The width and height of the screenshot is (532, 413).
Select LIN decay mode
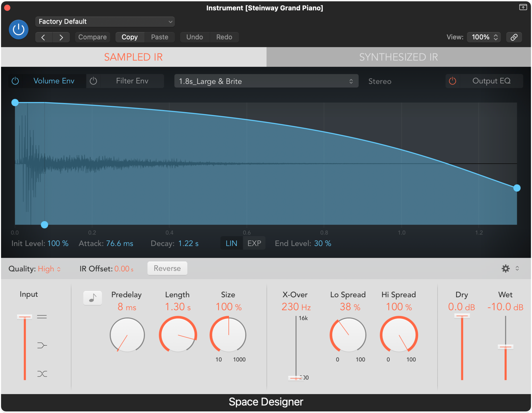[231, 243]
